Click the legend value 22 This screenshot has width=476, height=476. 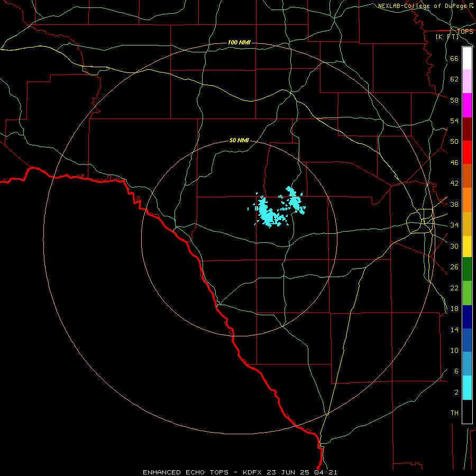(x=454, y=288)
